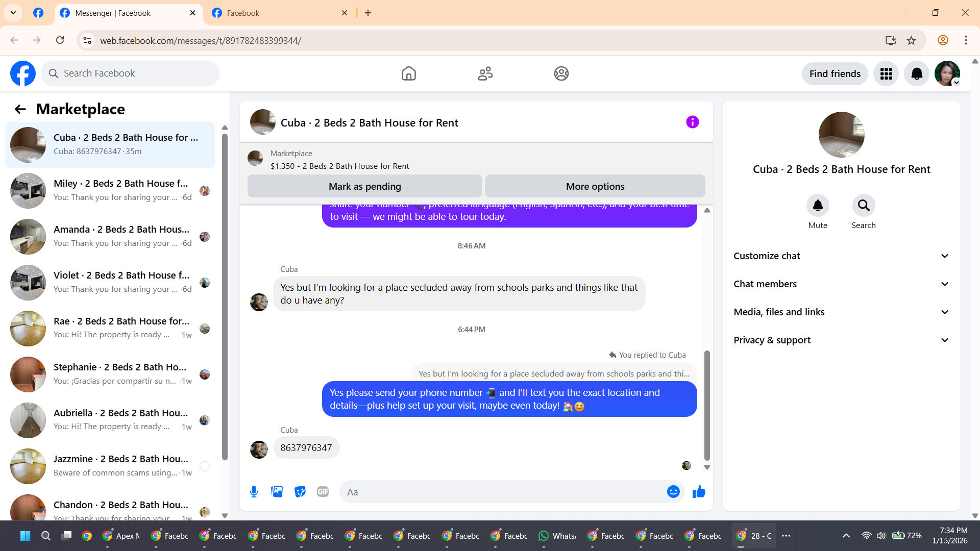Open the Facebook apps grid menu
This screenshot has width=980, height=551.
pyautogui.click(x=886, y=74)
